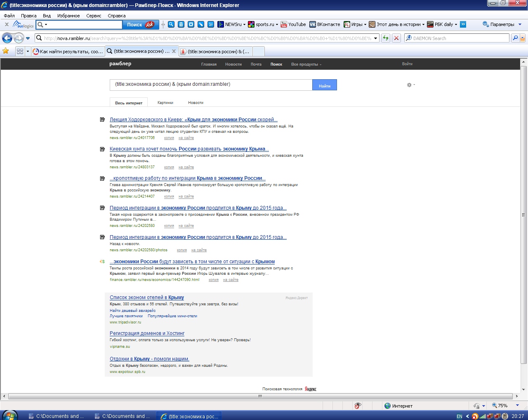Click the horizontal scrollbar thumb

click(260, 396)
